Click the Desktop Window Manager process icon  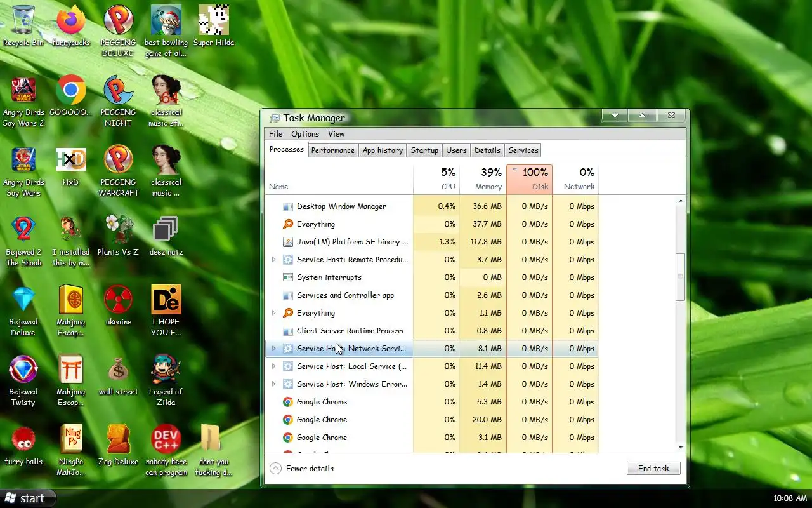click(x=287, y=206)
